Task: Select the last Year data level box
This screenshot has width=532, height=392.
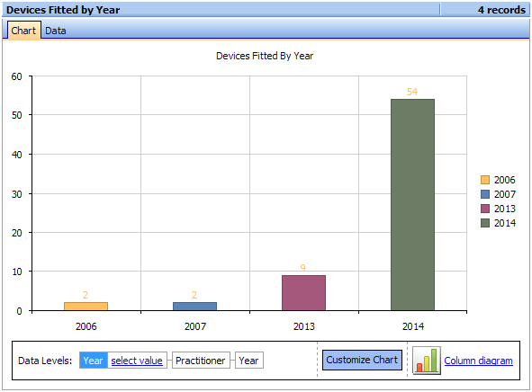Action: [x=248, y=361]
